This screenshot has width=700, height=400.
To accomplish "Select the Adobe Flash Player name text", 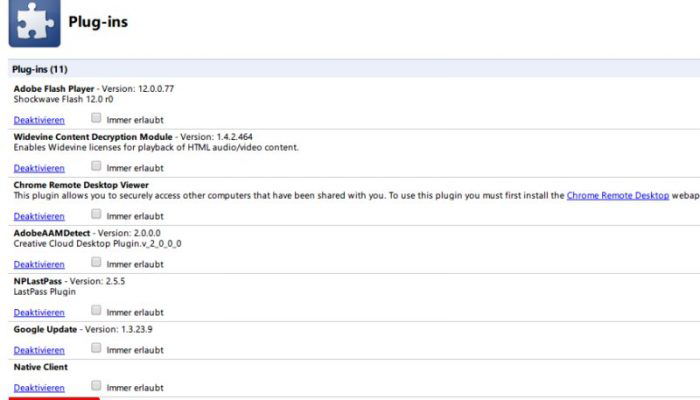I will [x=54, y=88].
